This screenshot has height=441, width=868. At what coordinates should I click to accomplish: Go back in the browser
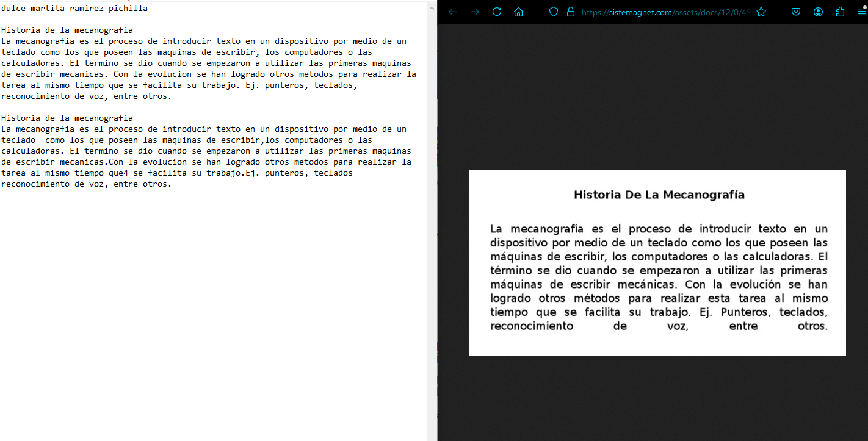[x=453, y=12]
